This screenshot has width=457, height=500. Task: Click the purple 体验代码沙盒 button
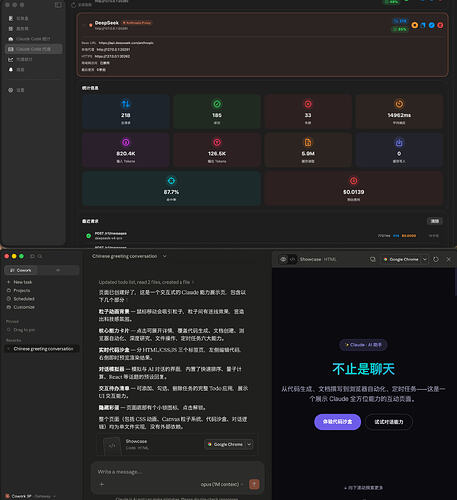tap(337, 422)
